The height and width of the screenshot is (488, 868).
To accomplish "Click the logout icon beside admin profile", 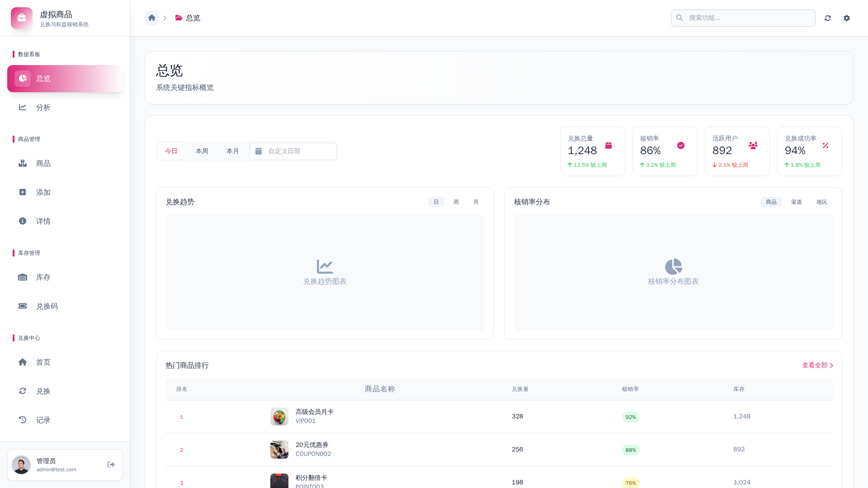I will click(x=111, y=465).
